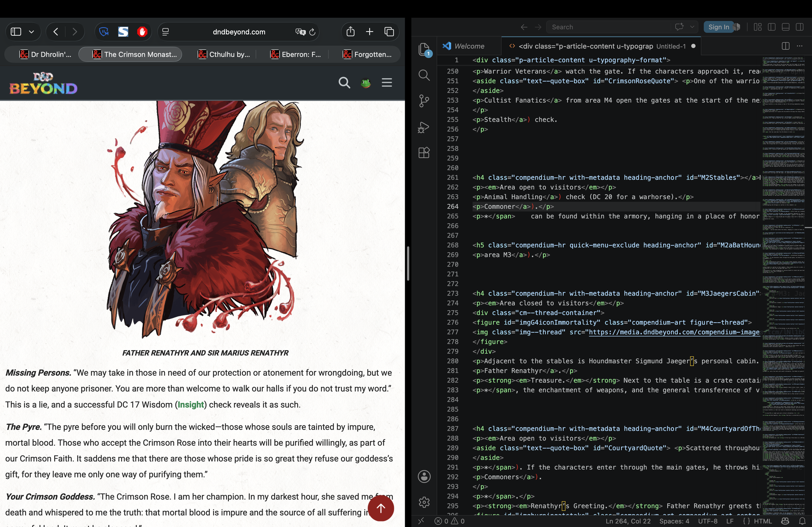Close Untitled-1 via unsaved dot
The image size is (812, 527).
693,46
